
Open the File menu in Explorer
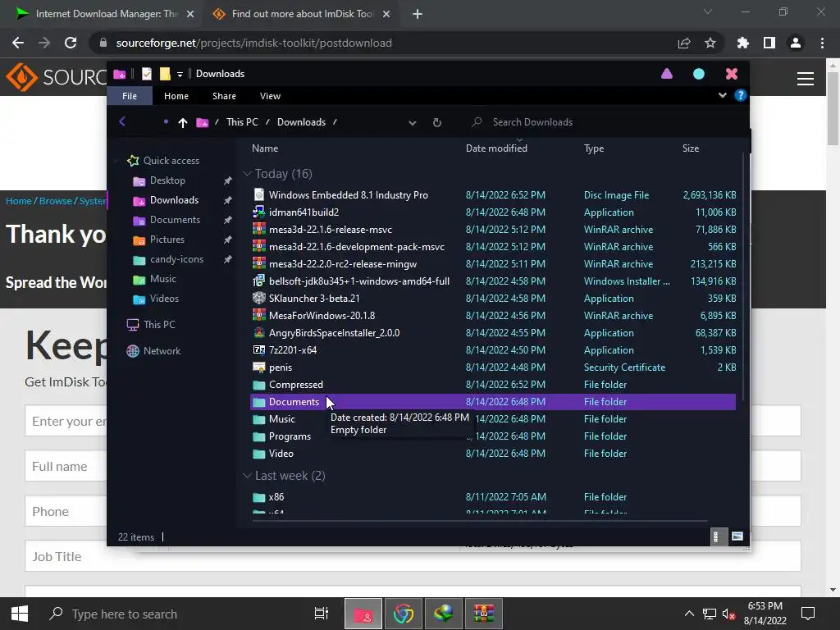[130, 96]
